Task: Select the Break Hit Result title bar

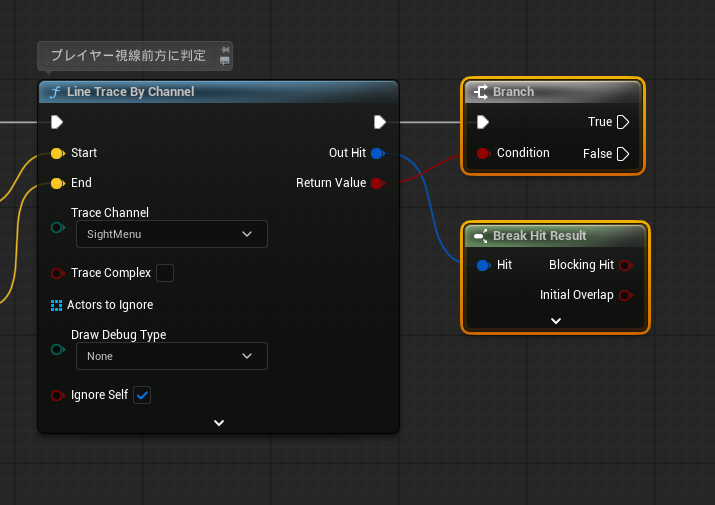Action: 555,236
